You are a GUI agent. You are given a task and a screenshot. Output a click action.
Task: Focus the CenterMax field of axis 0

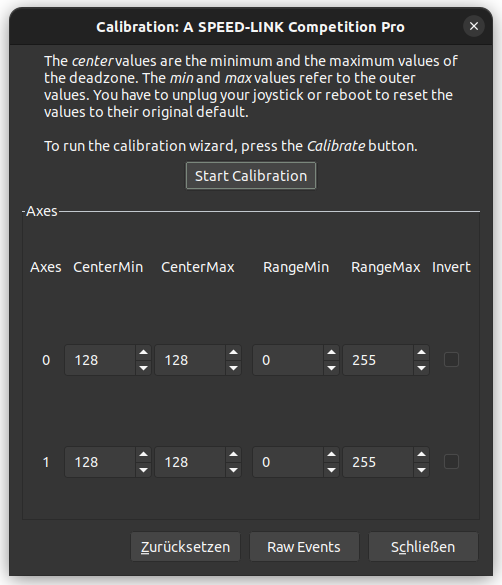pos(190,360)
